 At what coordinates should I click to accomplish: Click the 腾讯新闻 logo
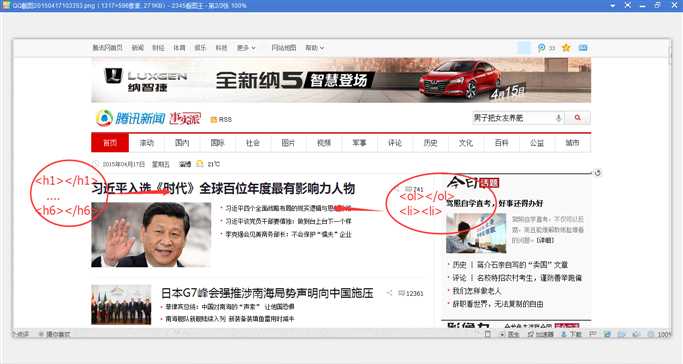point(131,118)
